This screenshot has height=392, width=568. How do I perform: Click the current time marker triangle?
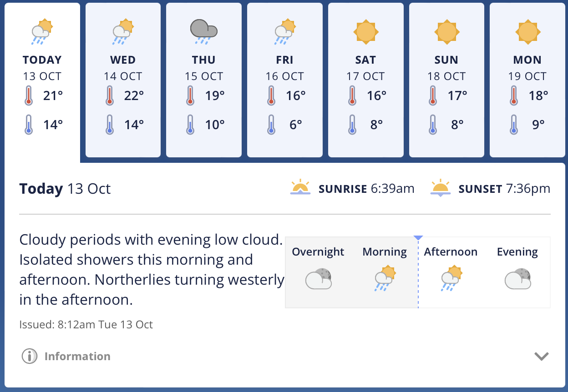click(x=418, y=238)
